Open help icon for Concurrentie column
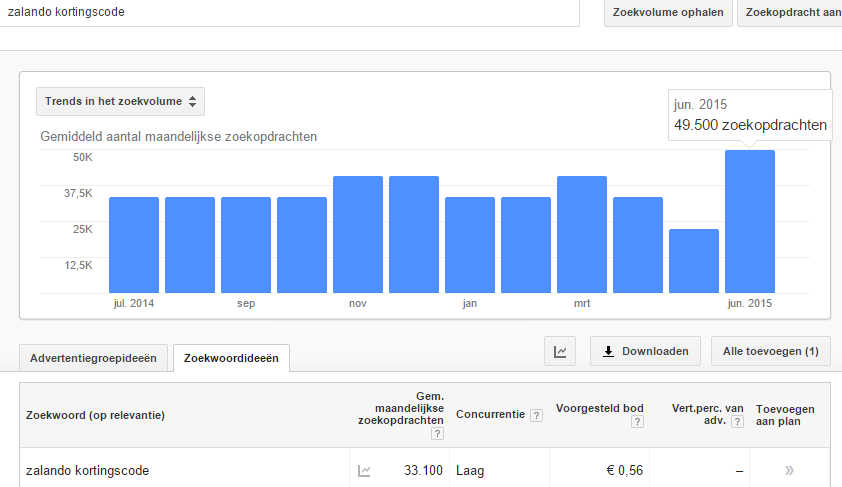The height and width of the screenshot is (487, 842). coord(536,415)
